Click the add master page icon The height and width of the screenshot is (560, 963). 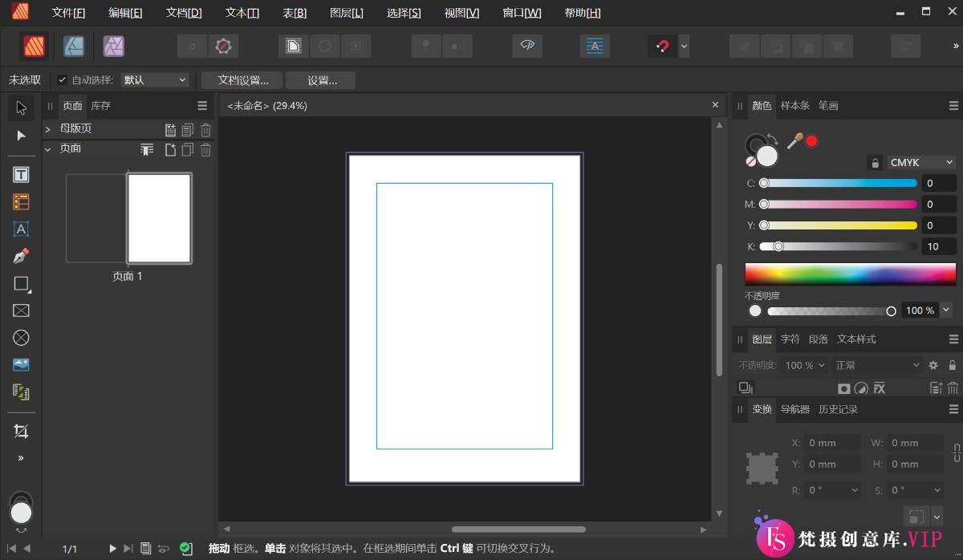(x=169, y=129)
